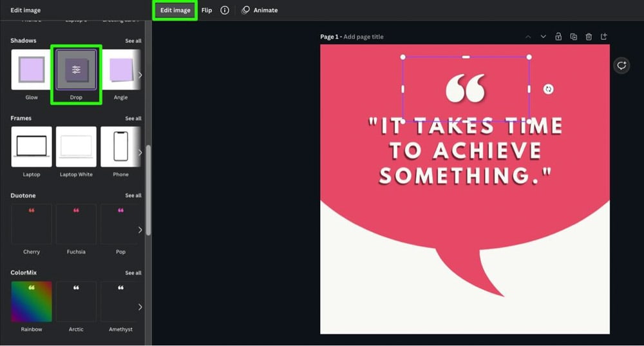This screenshot has height=346, width=644.
Task: Apply the Arctic ColorMix effect
Action: (x=76, y=302)
